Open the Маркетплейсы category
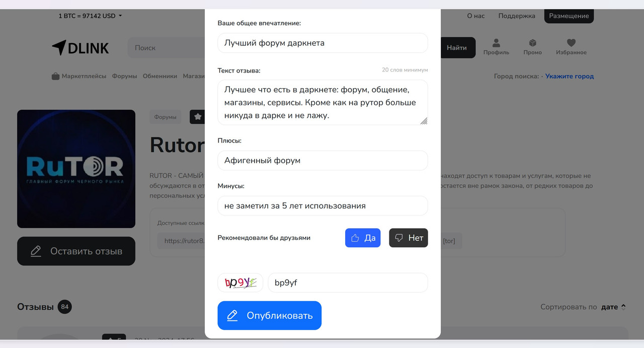 [x=79, y=76]
